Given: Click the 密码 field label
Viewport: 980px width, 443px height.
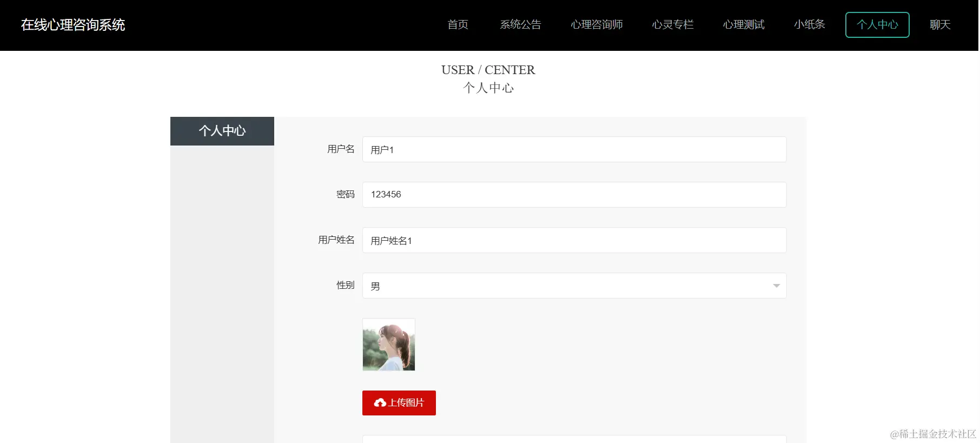Looking at the screenshot, I should point(346,195).
